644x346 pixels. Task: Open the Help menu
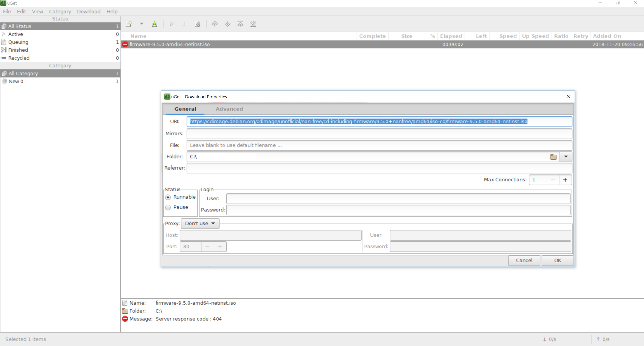112,11
